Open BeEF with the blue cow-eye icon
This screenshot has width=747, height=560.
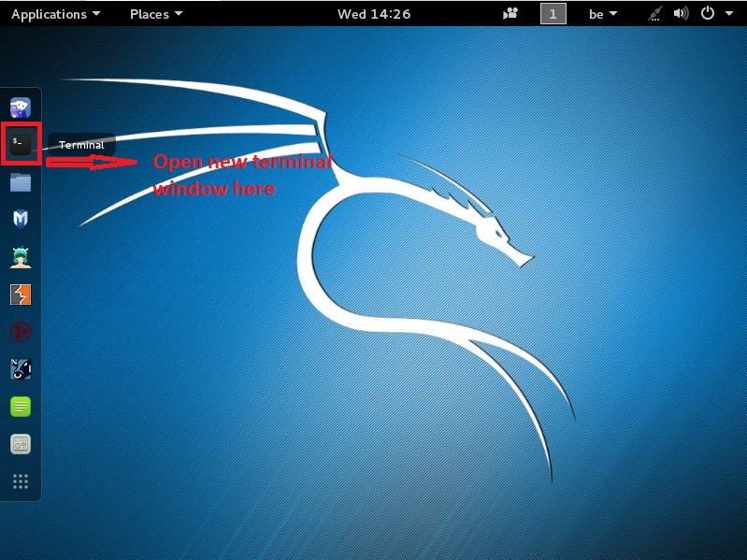pyautogui.click(x=21, y=369)
